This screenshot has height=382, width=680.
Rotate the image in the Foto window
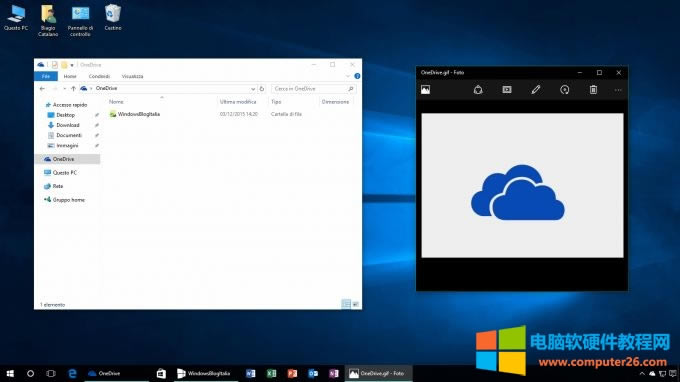pos(564,90)
